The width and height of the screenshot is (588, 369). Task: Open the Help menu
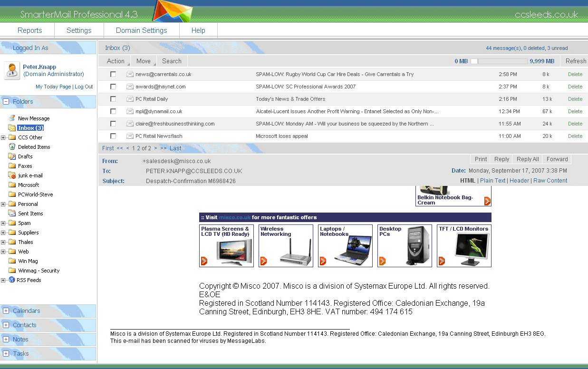(x=198, y=30)
